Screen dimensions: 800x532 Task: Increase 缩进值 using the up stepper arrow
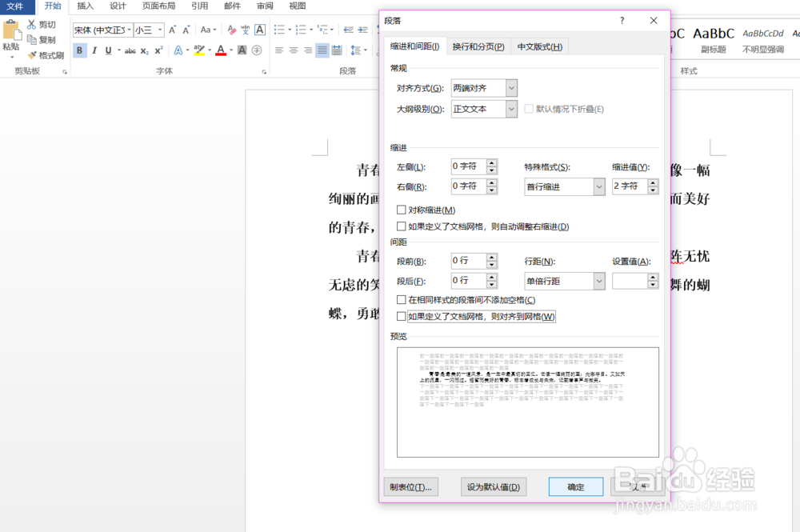coord(654,182)
